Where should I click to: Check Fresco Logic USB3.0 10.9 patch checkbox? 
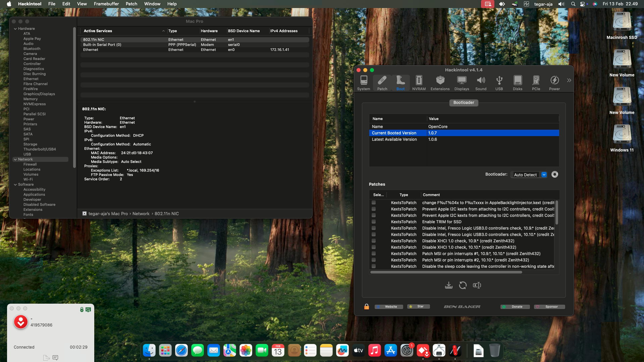point(374,228)
